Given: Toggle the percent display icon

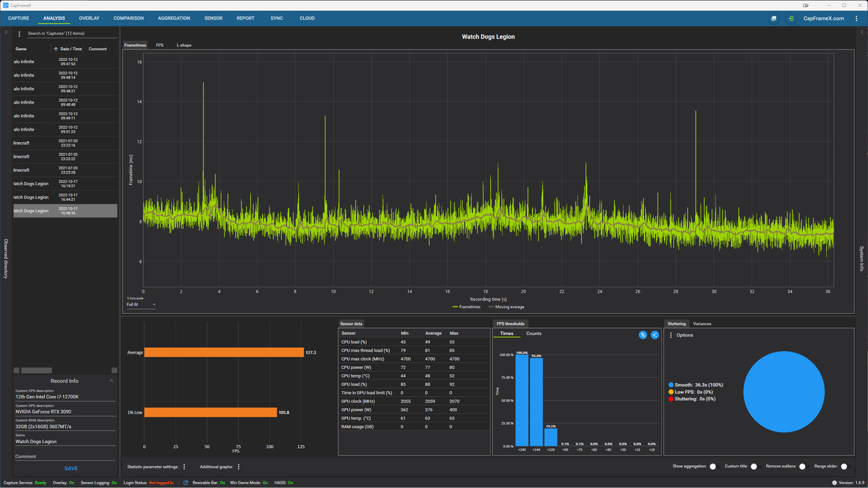Looking at the screenshot, I should pos(643,335).
